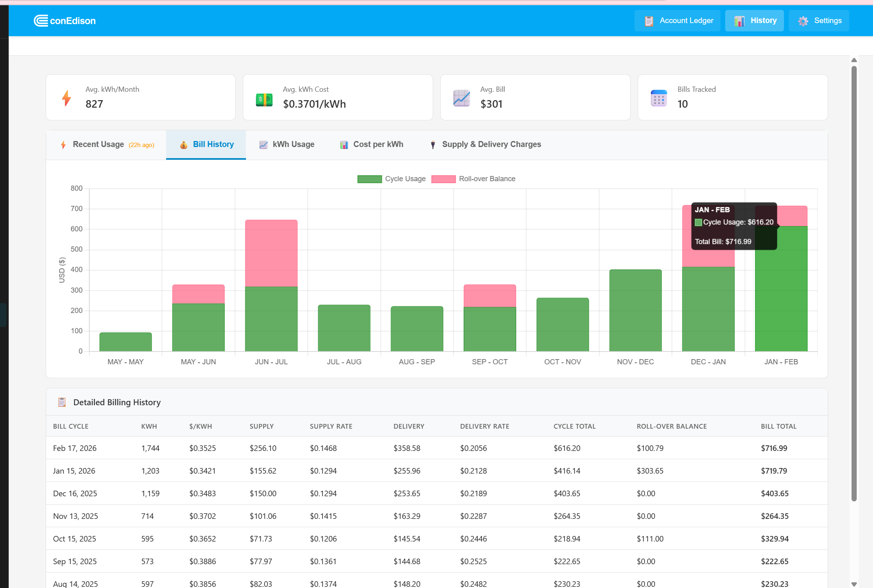Toggle Cycle Usage legend series
Image resolution: width=873 pixels, height=588 pixels.
click(x=391, y=179)
